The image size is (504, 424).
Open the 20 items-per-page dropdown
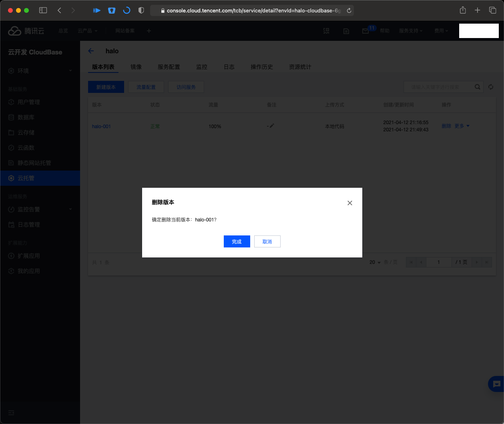[373, 262]
